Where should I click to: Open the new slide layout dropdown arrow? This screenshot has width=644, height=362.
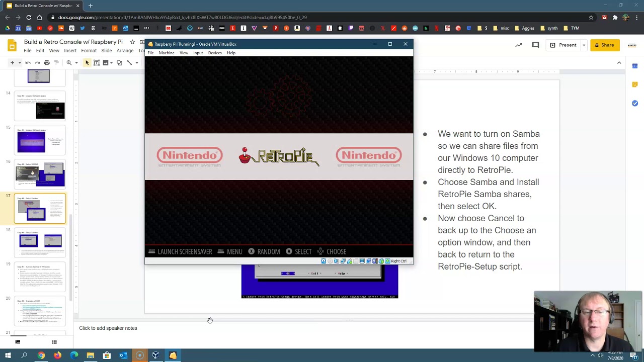pyautogui.click(x=20, y=63)
